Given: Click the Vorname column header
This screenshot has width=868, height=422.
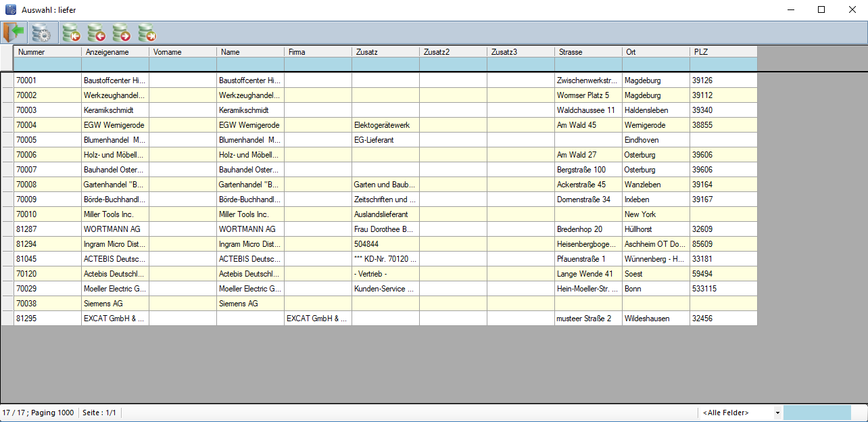Looking at the screenshot, I should 183,52.
